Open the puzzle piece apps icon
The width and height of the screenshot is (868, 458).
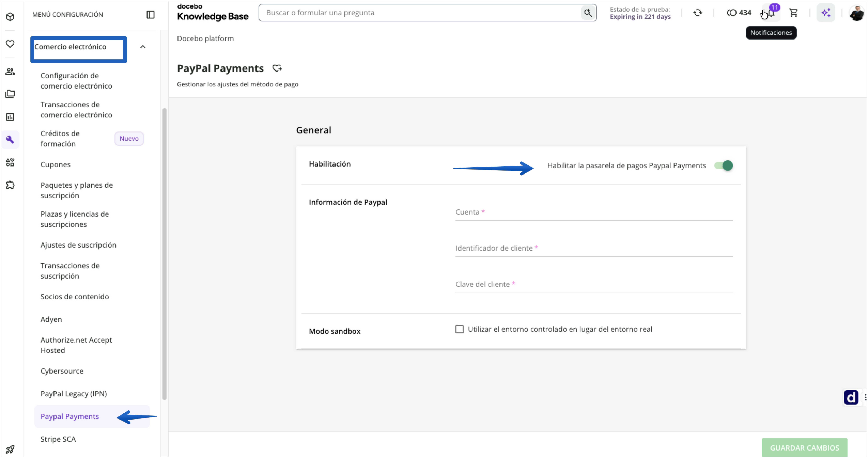[x=10, y=185]
